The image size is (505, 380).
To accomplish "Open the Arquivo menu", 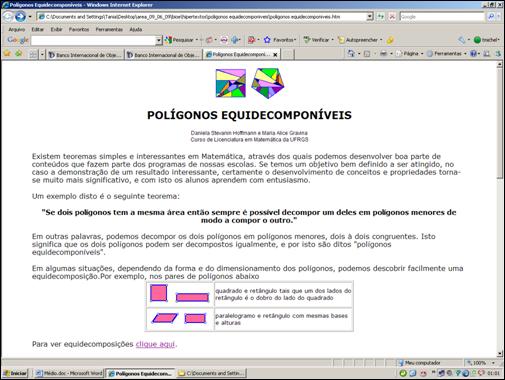I will pyautogui.click(x=17, y=29).
